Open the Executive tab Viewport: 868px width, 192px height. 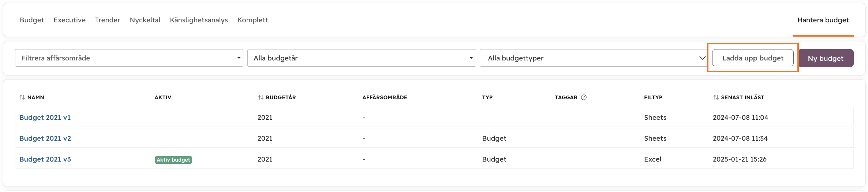point(70,20)
